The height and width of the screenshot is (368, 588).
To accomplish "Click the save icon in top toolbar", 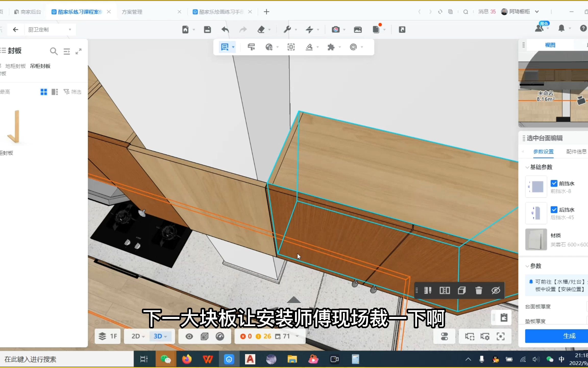I will tap(207, 30).
